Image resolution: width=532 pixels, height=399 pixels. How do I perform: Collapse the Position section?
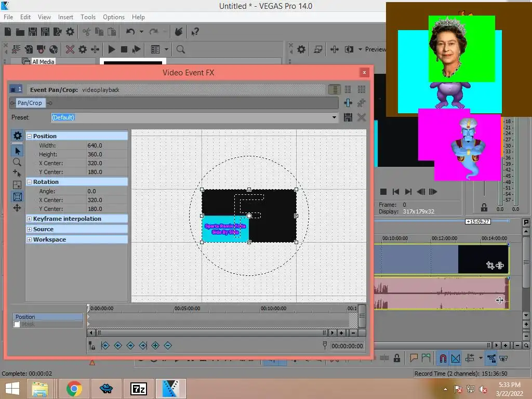pos(29,136)
